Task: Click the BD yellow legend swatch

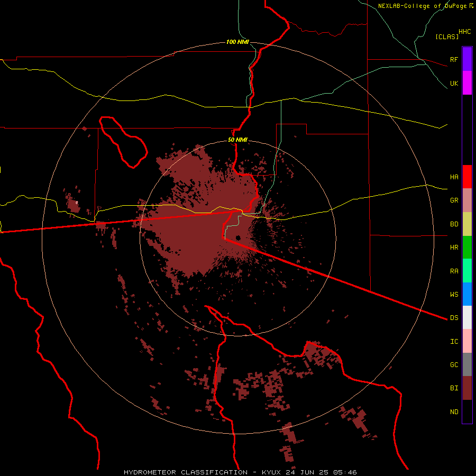Action: pos(467,224)
